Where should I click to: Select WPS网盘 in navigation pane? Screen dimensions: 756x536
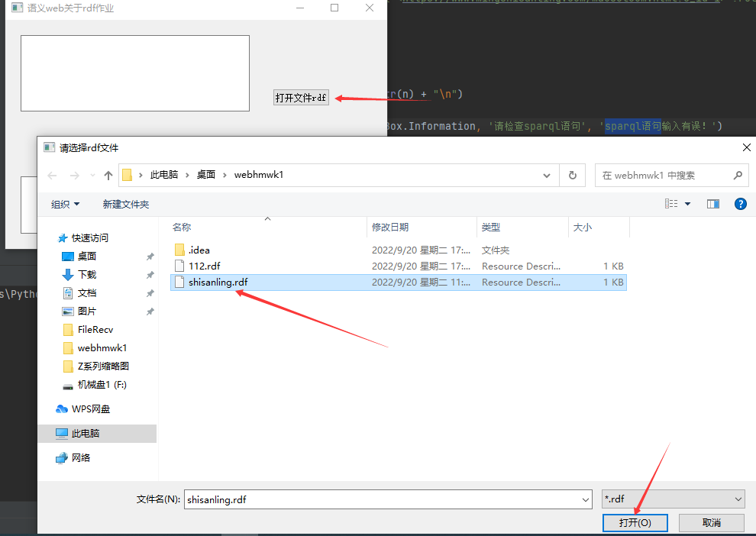click(x=91, y=408)
